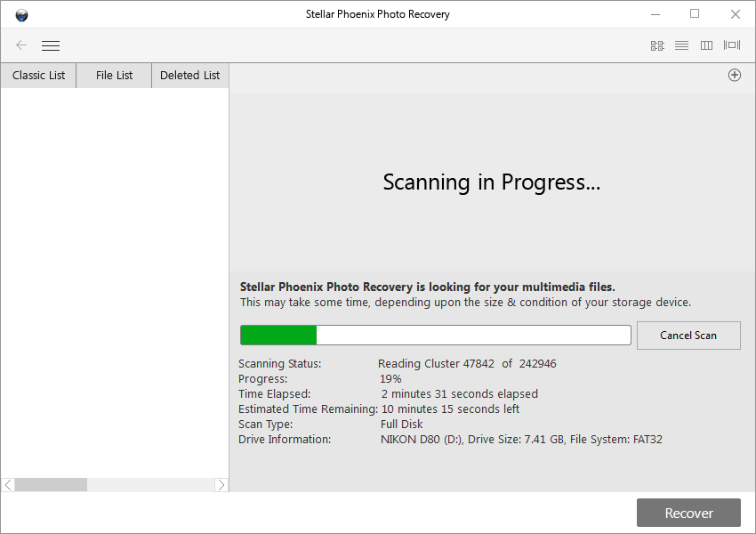Click the green scan progress bar
Viewport: 756px width, 534px height.
click(436, 336)
